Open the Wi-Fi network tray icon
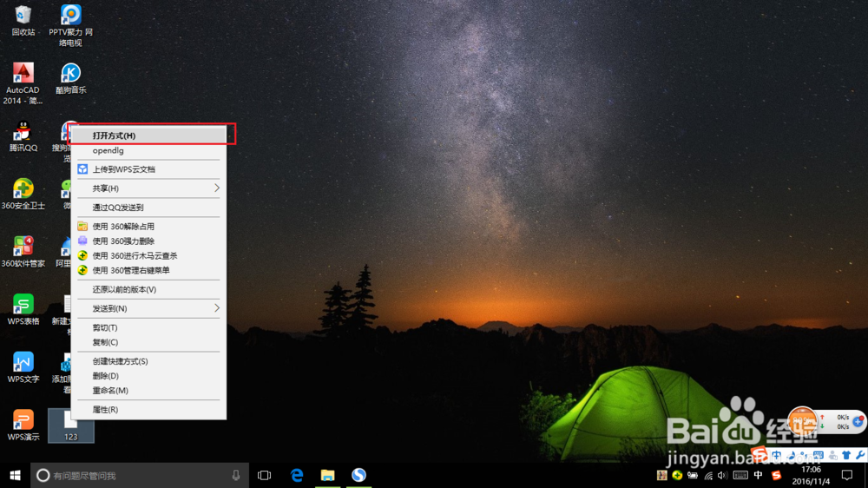Image resolution: width=868 pixels, height=488 pixels. tap(708, 475)
